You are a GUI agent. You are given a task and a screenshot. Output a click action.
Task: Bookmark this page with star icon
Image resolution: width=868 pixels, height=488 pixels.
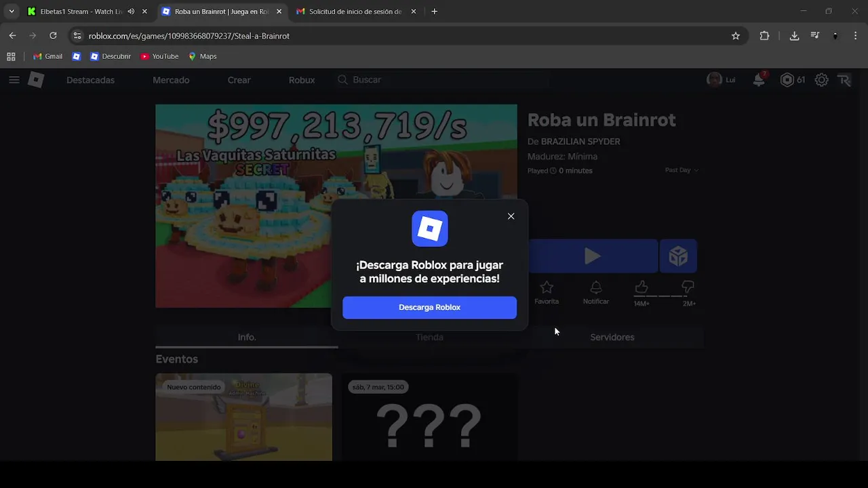tap(736, 36)
